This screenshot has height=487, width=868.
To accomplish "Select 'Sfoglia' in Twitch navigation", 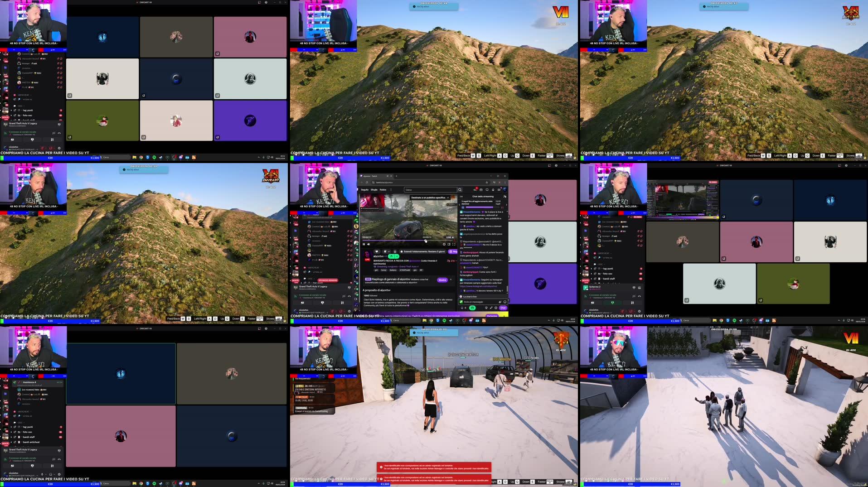I will click(x=374, y=190).
